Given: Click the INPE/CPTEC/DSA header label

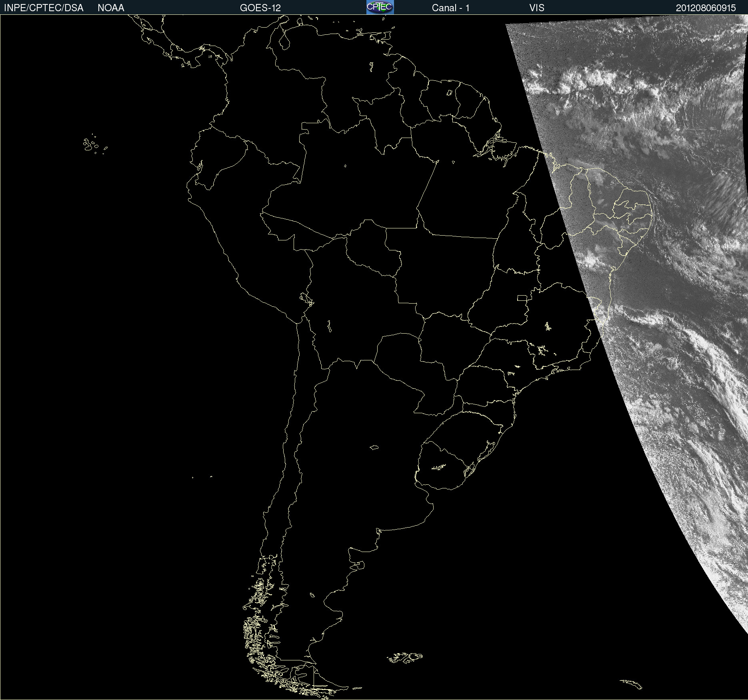Looking at the screenshot, I should pos(44,8).
